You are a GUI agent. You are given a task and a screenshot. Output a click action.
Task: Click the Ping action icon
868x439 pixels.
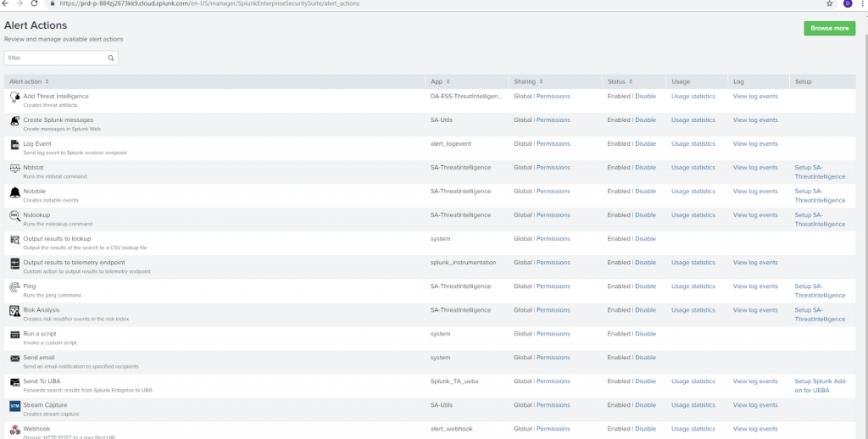pyautogui.click(x=15, y=287)
